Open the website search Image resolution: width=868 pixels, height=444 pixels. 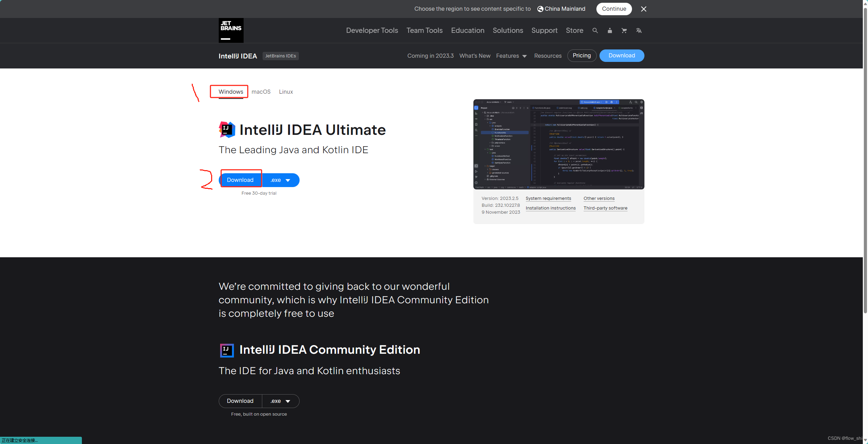pos(595,30)
